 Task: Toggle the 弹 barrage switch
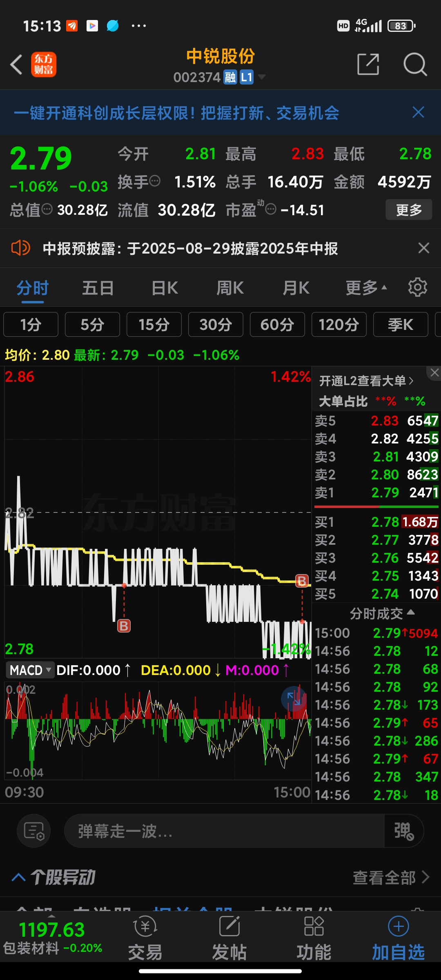point(404,831)
